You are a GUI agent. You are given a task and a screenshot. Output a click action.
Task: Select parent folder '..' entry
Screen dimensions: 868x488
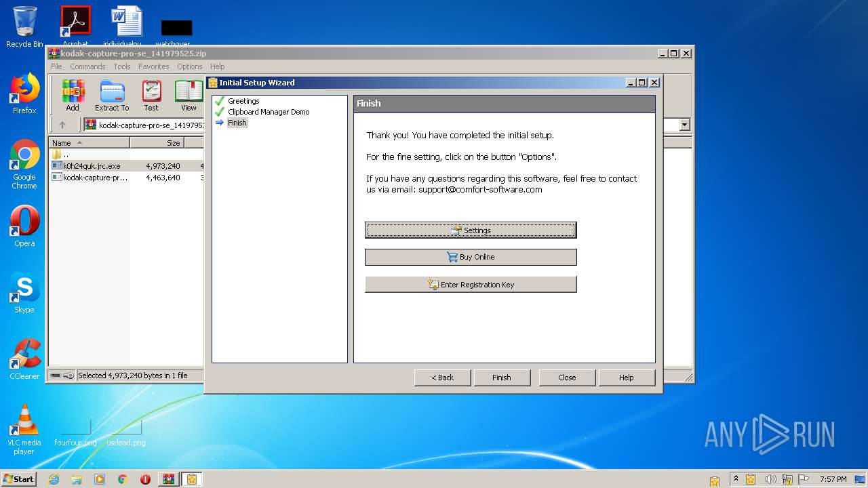point(61,155)
